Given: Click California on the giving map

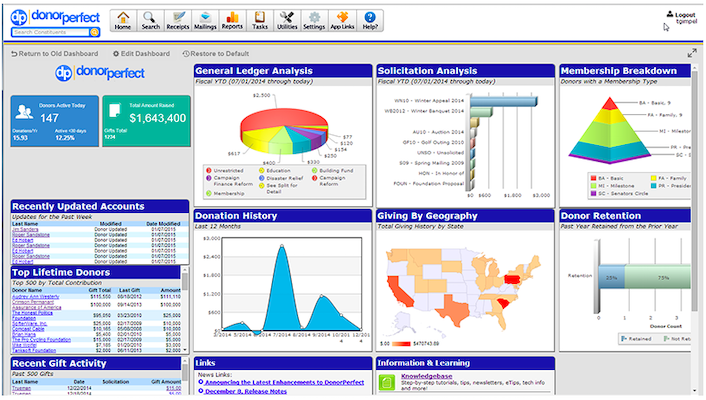Looking at the screenshot, I should [399, 292].
